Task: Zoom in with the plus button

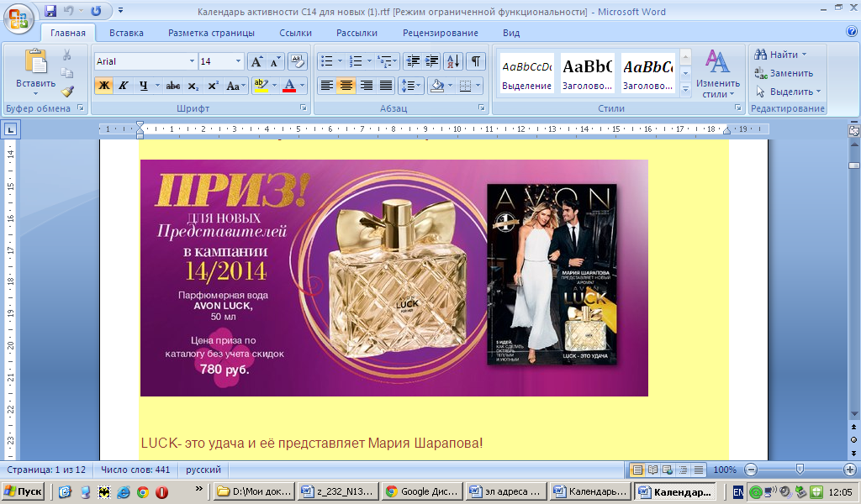Action: (849, 470)
